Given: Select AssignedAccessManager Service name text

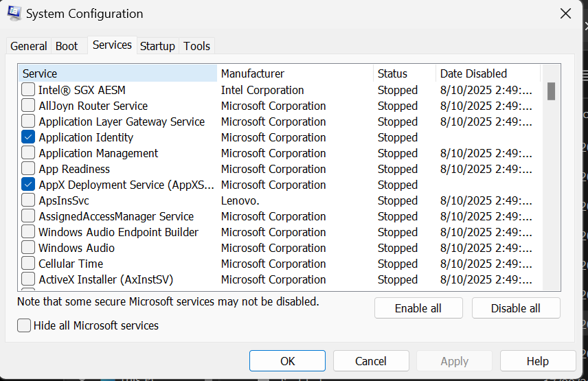Looking at the screenshot, I should point(116,216).
